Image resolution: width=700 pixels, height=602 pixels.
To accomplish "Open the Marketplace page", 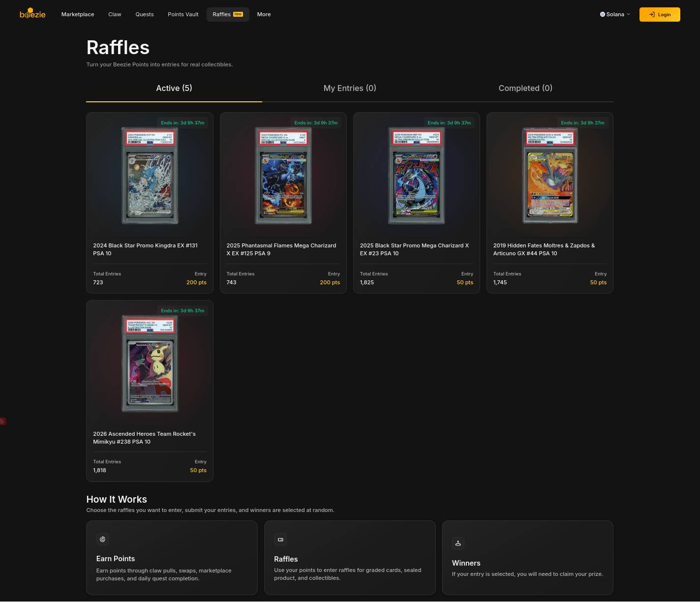I will click(x=78, y=14).
